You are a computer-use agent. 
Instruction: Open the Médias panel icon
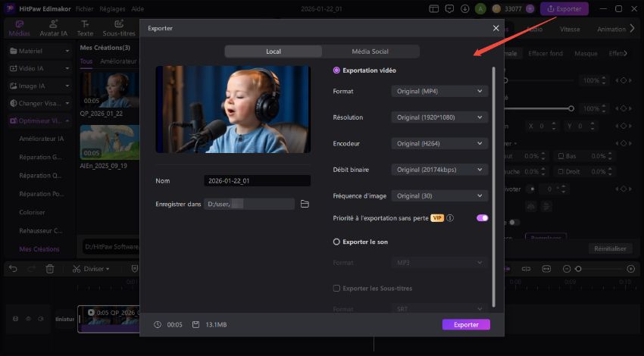tap(19, 24)
